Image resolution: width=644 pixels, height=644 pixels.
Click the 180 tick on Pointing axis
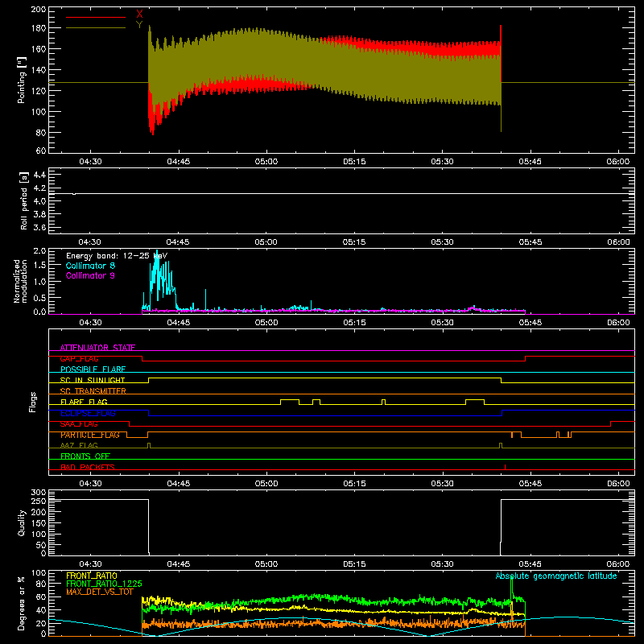tap(39, 28)
